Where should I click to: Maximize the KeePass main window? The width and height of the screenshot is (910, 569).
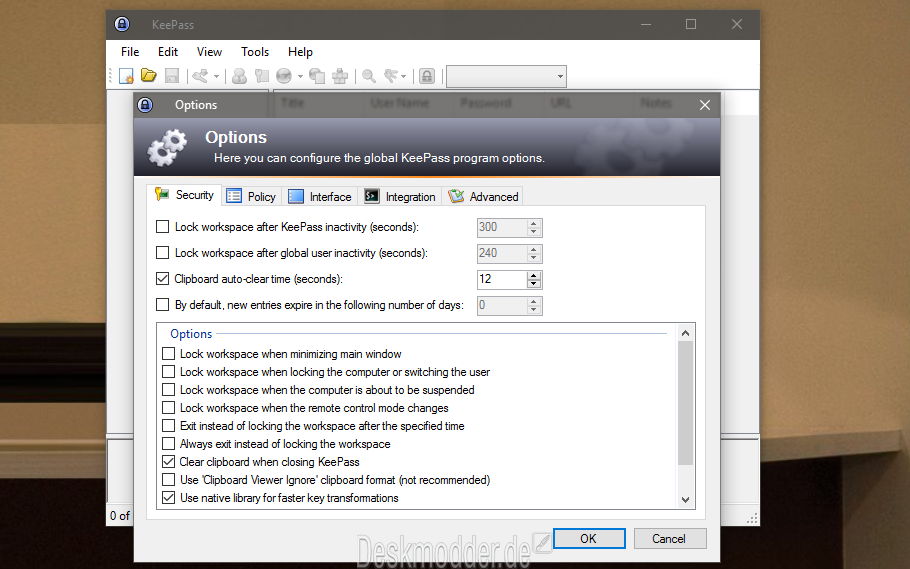click(691, 24)
